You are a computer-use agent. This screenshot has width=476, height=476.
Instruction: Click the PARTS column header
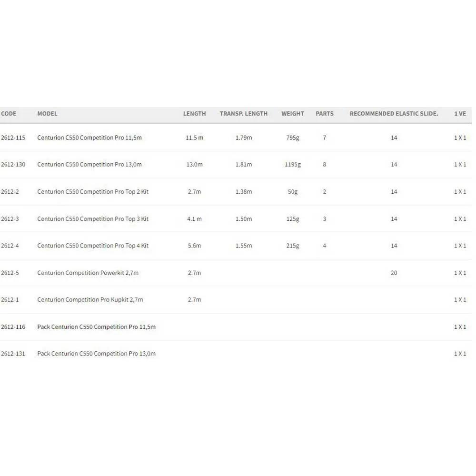[x=324, y=114]
